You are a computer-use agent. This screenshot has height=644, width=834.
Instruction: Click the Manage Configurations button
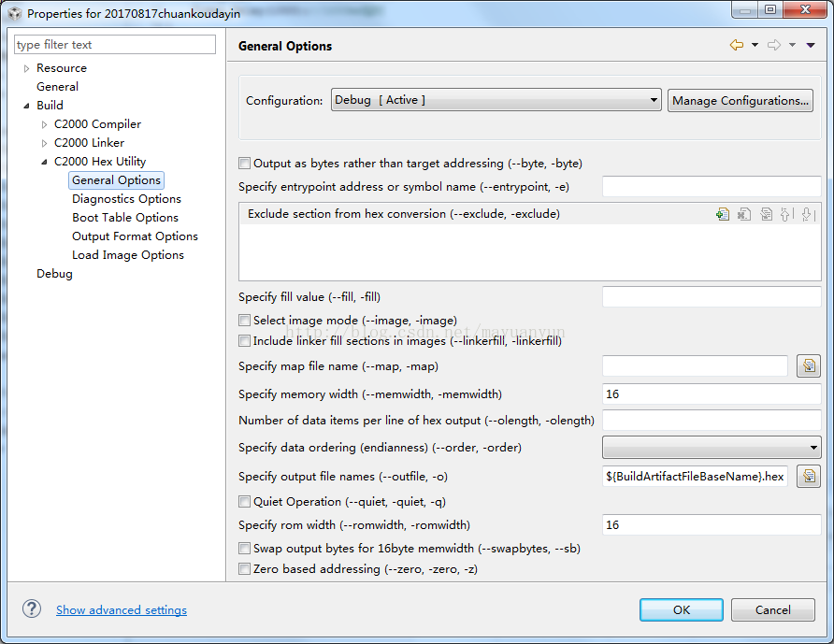pos(741,101)
